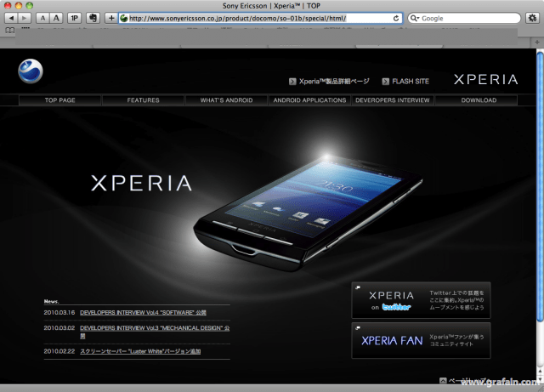544x392 pixels.
Task: Open the Luster White screensaver news link
Action: [140, 351]
